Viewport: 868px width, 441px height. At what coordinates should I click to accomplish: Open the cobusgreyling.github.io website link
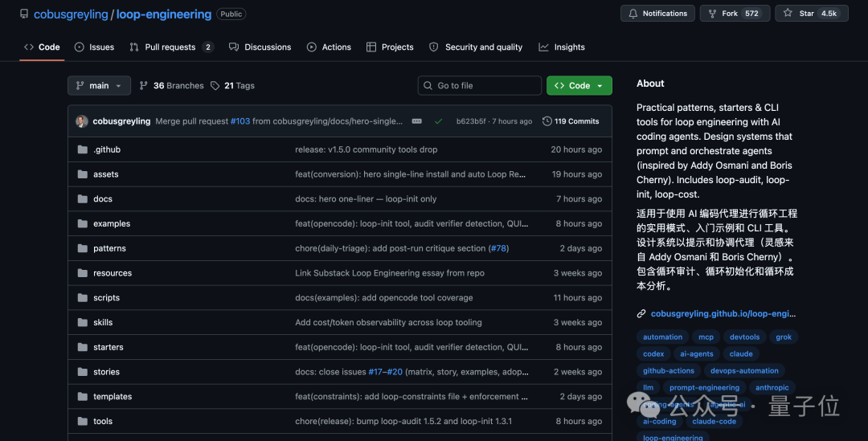(723, 314)
